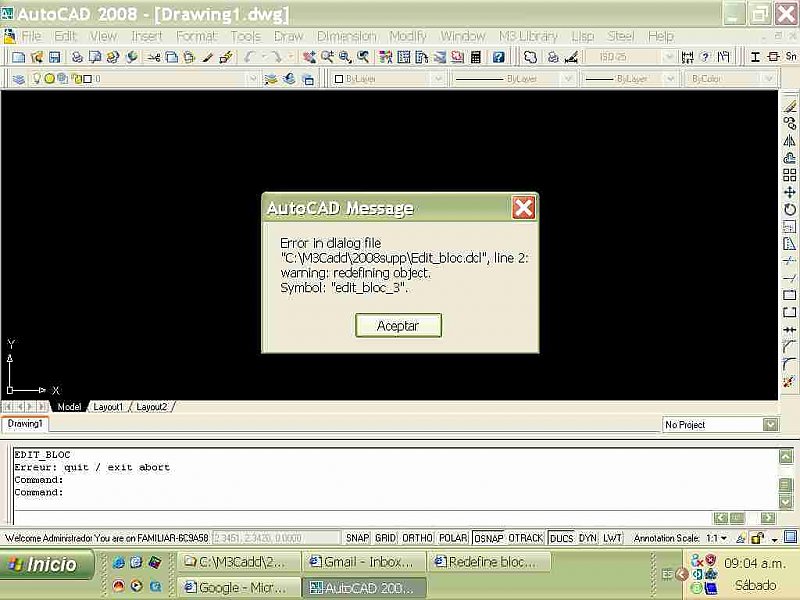The image size is (800, 600).
Task: Switch to Redefine bloc taskbar window
Action: (x=488, y=562)
